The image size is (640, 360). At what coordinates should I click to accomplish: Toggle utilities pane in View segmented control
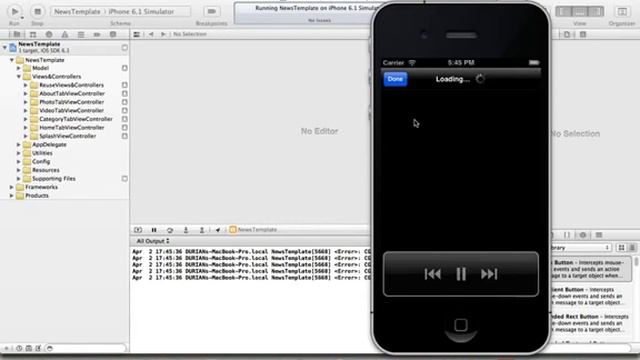coord(596,11)
